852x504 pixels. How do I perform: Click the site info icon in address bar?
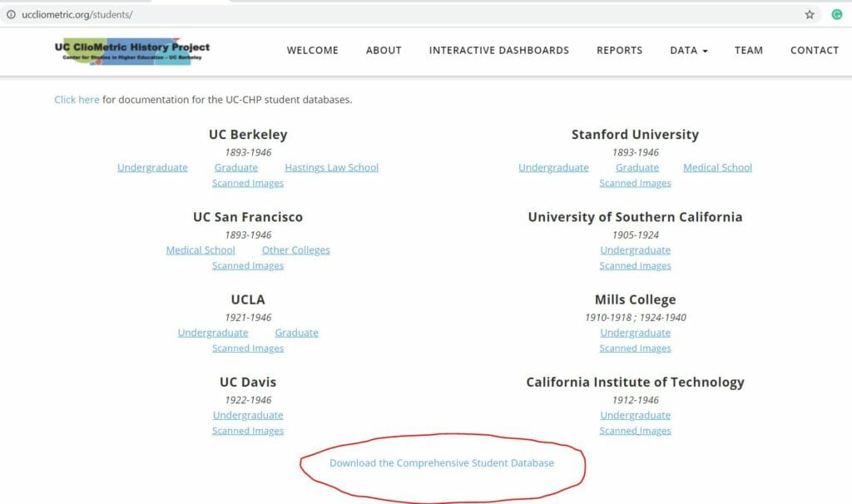[x=11, y=15]
